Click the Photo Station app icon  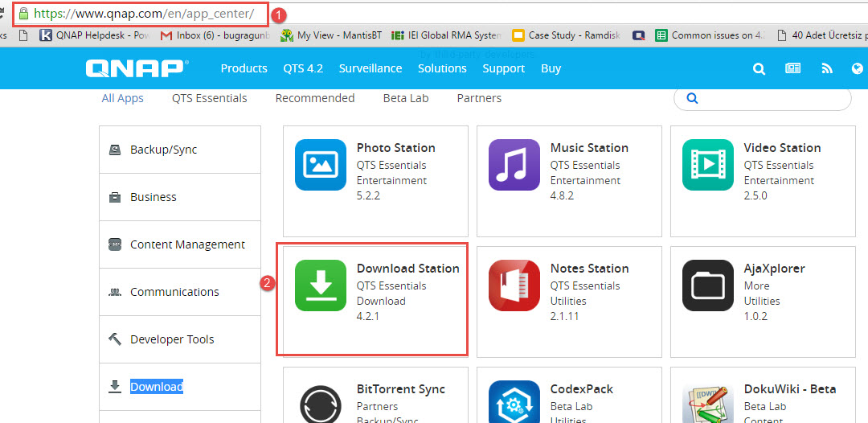click(x=321, y=164)
